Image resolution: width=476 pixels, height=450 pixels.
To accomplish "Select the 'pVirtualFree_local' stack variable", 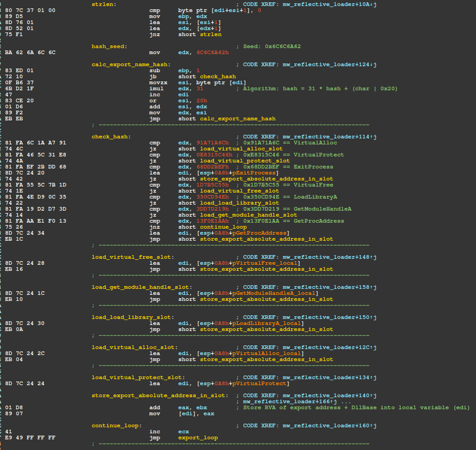I will [265, 263].
